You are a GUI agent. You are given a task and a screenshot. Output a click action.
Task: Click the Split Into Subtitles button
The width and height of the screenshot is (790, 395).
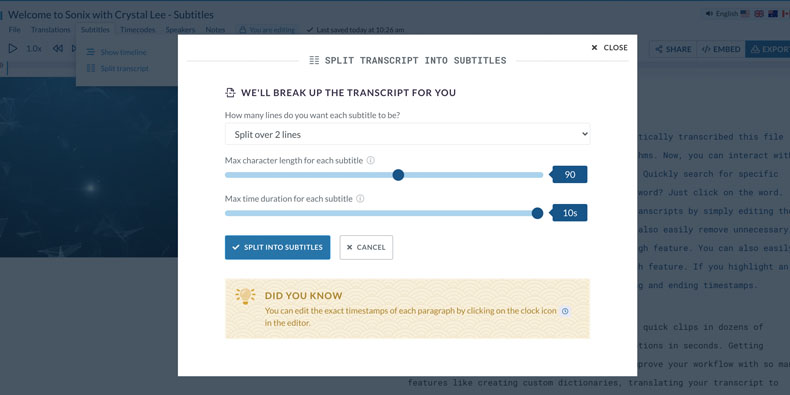pos(278,247)
